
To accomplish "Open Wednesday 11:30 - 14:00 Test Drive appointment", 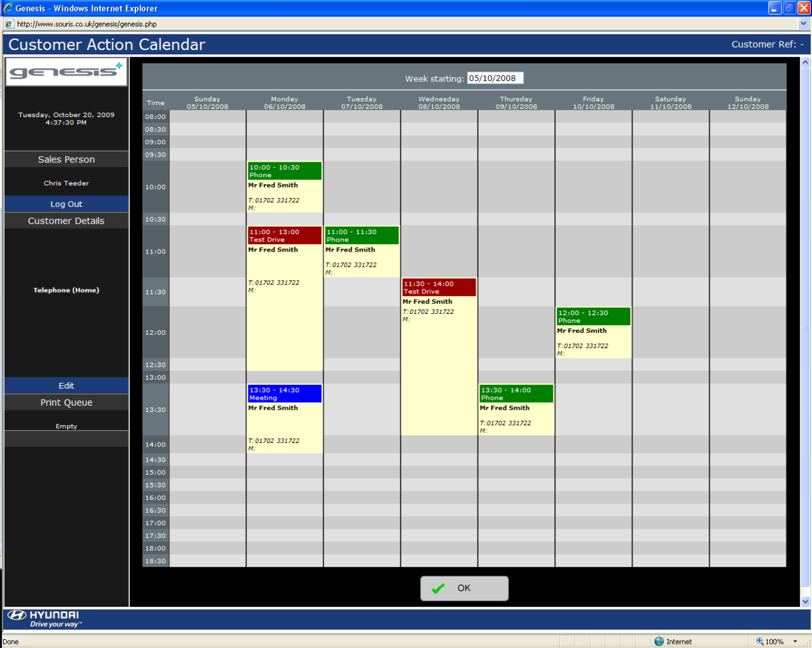I will point(439,356).
